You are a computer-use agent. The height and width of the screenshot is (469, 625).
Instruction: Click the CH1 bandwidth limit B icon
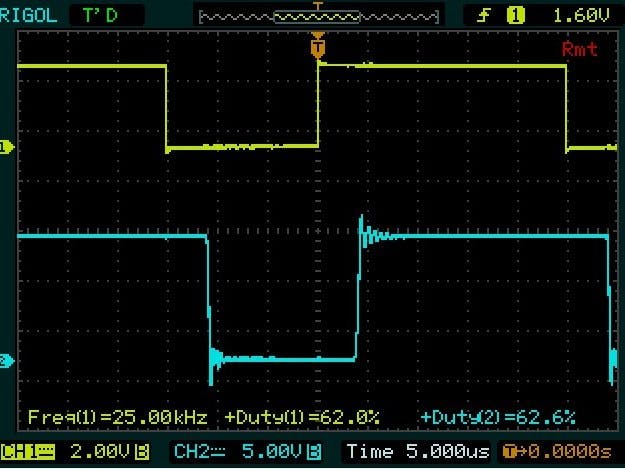[142, 452]
